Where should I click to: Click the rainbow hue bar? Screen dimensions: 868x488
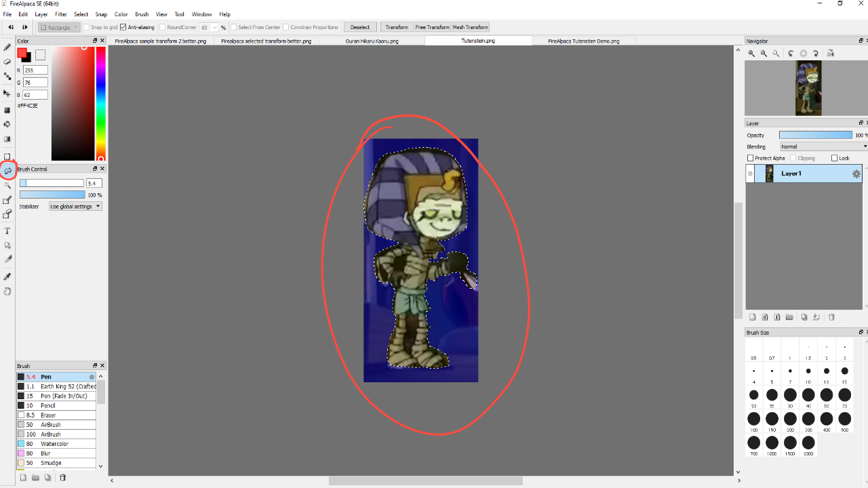[x=100, y=103]
